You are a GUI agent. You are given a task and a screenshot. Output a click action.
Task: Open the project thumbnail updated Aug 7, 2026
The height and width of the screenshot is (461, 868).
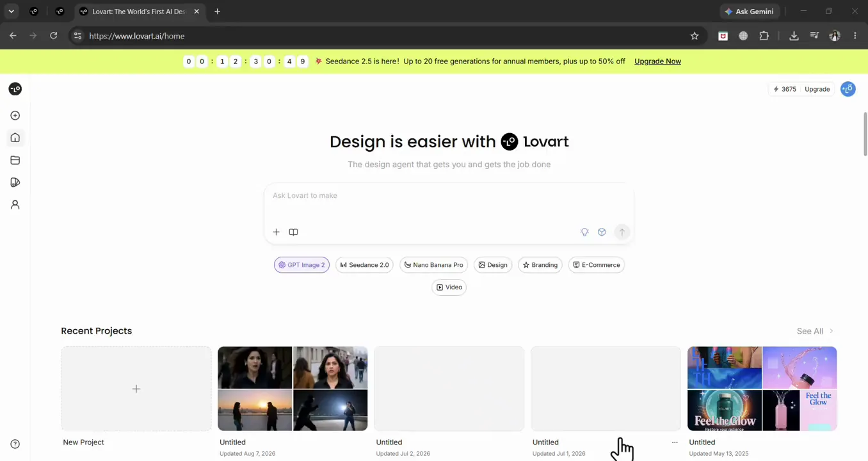point(293,389)
